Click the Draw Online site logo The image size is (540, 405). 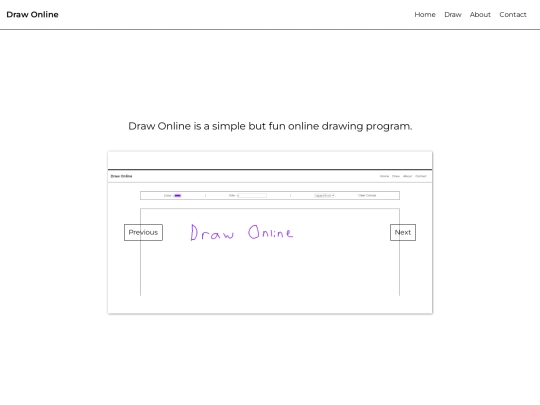32,14
